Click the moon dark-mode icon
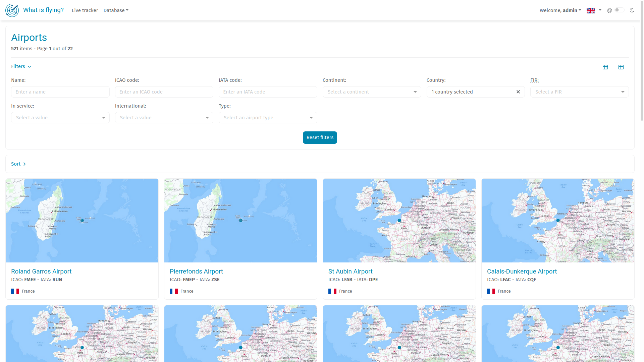Image resolution: width=644 pixels, height=362 pixels. tap(632, 10)
